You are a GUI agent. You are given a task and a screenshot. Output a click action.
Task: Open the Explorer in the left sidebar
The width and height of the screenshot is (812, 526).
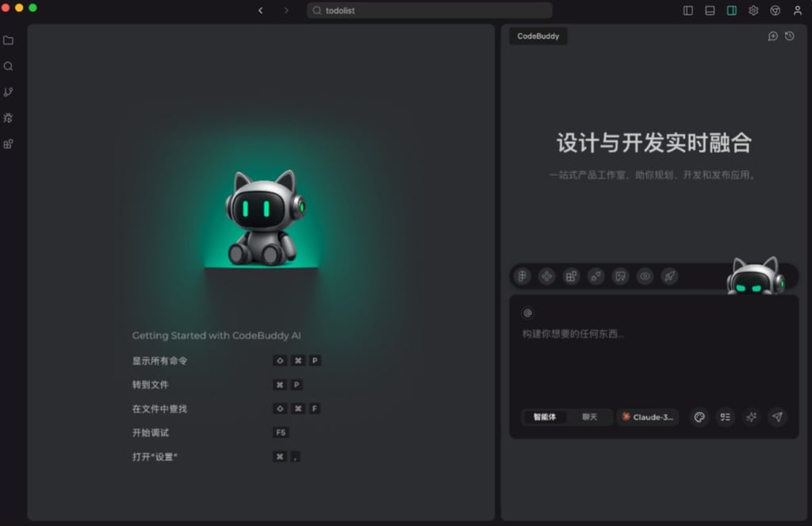click(8, 40)
